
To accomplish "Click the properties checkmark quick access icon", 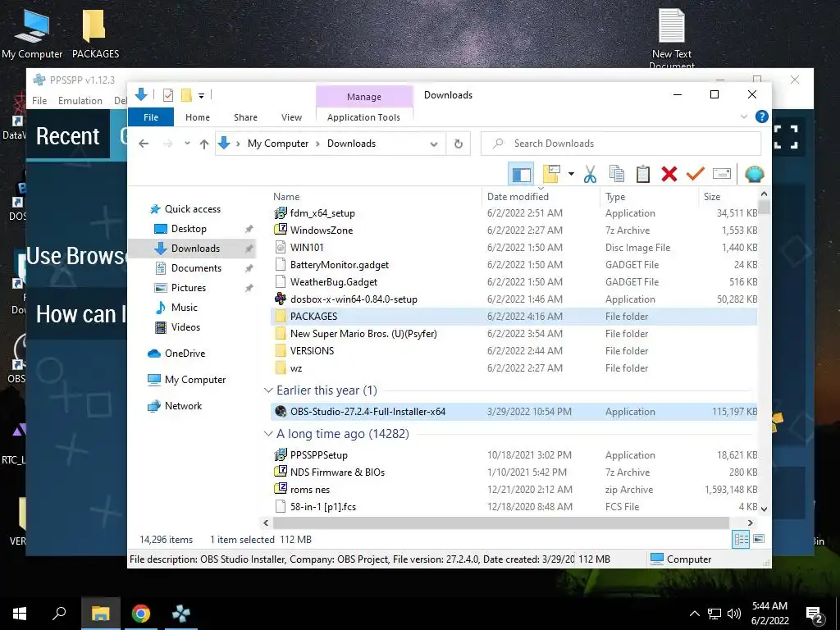I will coord(168,95).
